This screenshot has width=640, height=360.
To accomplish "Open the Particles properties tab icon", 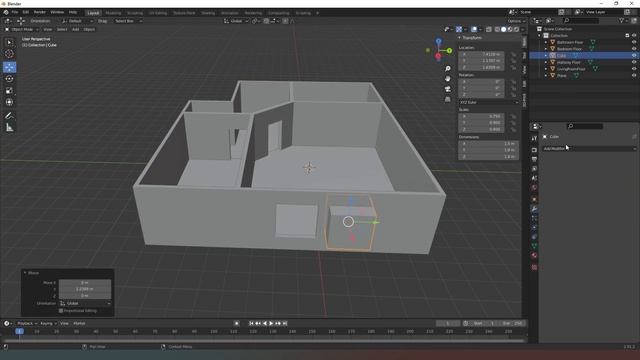I will pyautogui.click(x=534, y=218).
